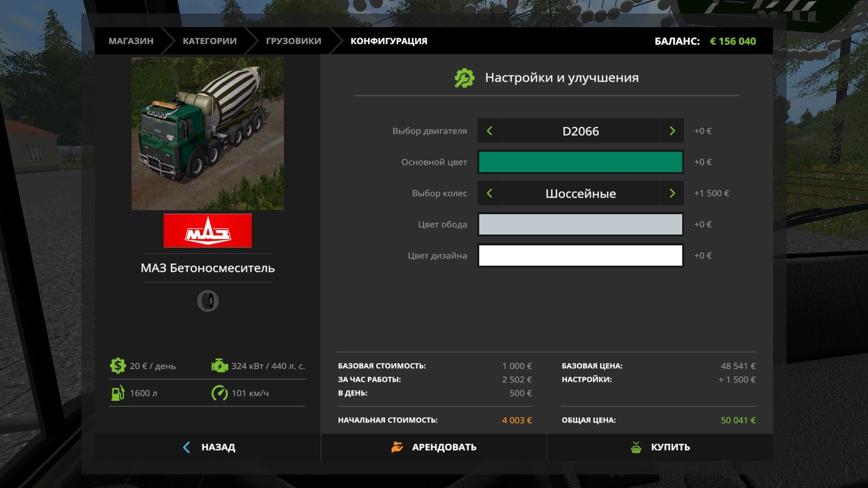
Task: Click the green basket buy icon
Action: 636,448
